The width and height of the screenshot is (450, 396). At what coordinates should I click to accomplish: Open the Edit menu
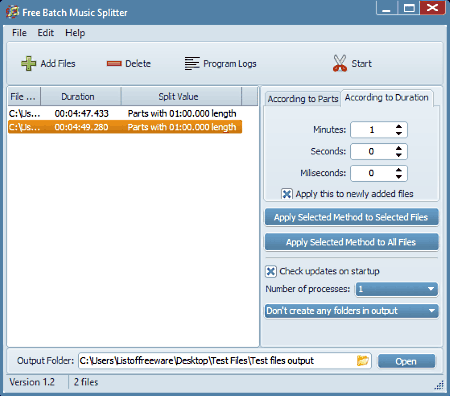tap(46, 33)
